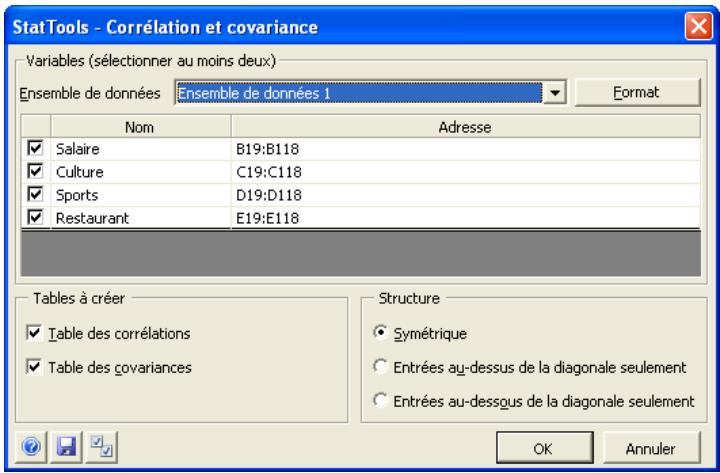Screen dimensions: 720x473
Task: Select the Symétrique structure radio button
Action: pyautogui.click(x=381, y=332)
